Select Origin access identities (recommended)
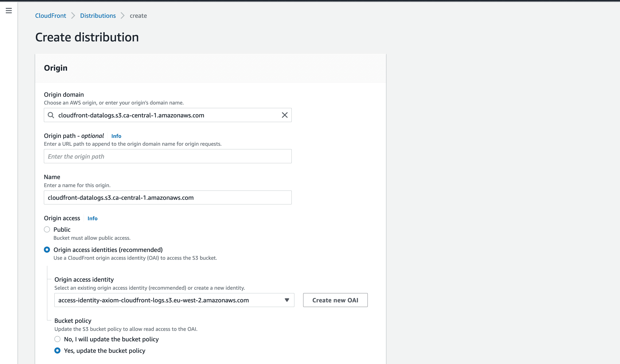Screen dimensions: 620x364 click(x=47, y=250)
